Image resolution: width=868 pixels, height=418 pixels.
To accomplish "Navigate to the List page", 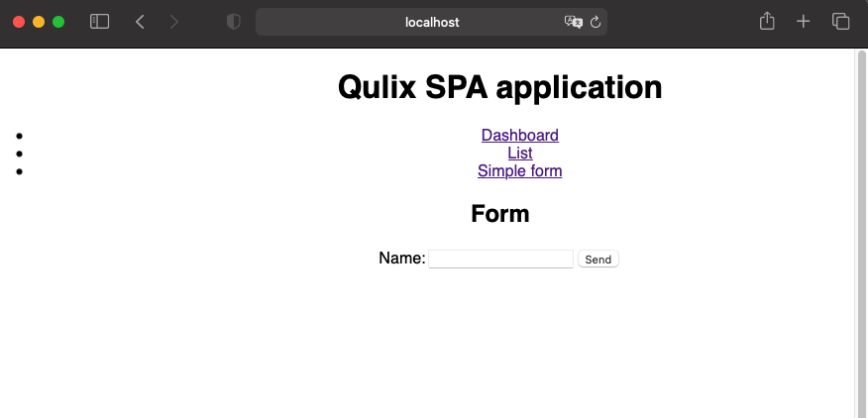I will tap(519, 154).
